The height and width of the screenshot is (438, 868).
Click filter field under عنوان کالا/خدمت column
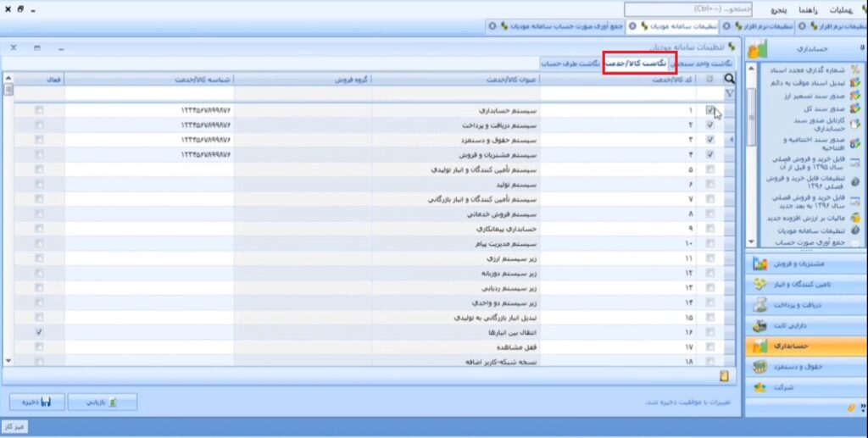pos(455,93)
